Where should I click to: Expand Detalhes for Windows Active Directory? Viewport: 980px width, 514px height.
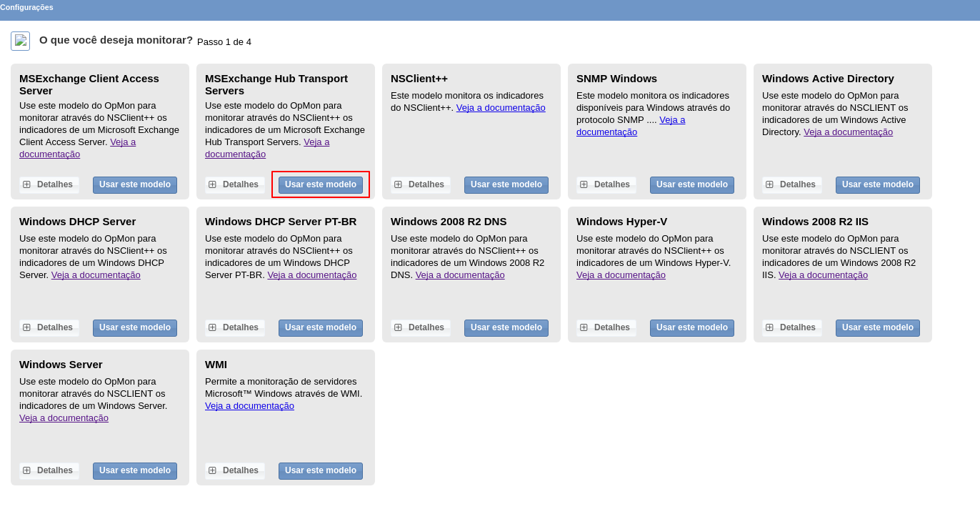(x=792, y=185)
